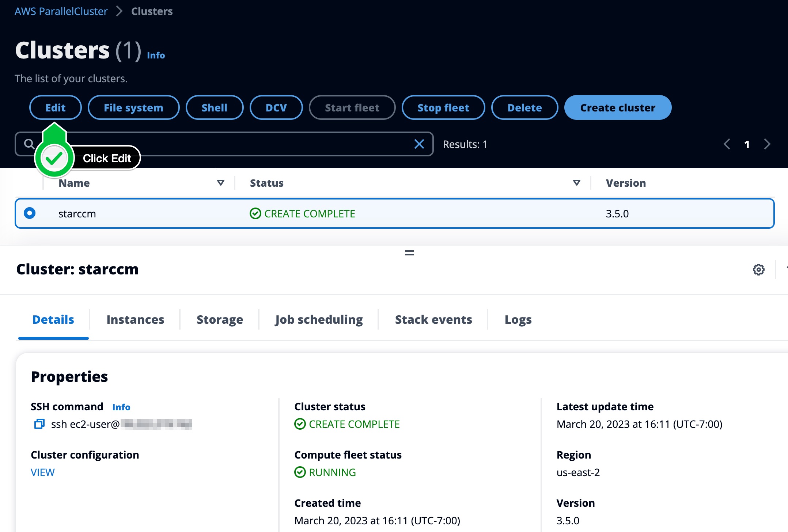Click the Latest update time value

coord(639,424)
